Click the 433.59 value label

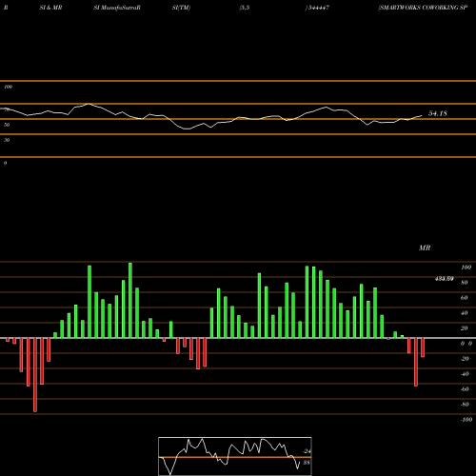click(x=444, y=279)
